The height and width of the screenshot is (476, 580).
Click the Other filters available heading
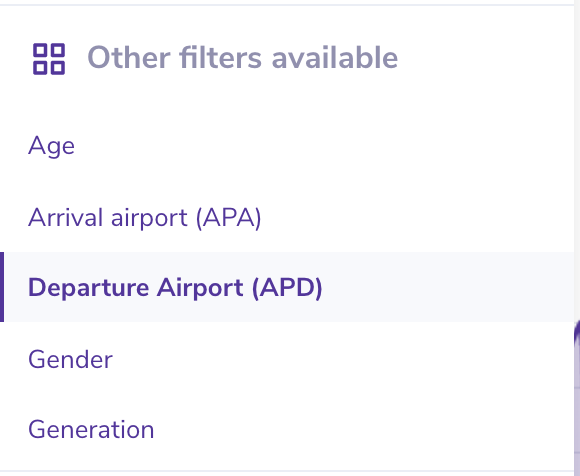[x=242, y=58]
